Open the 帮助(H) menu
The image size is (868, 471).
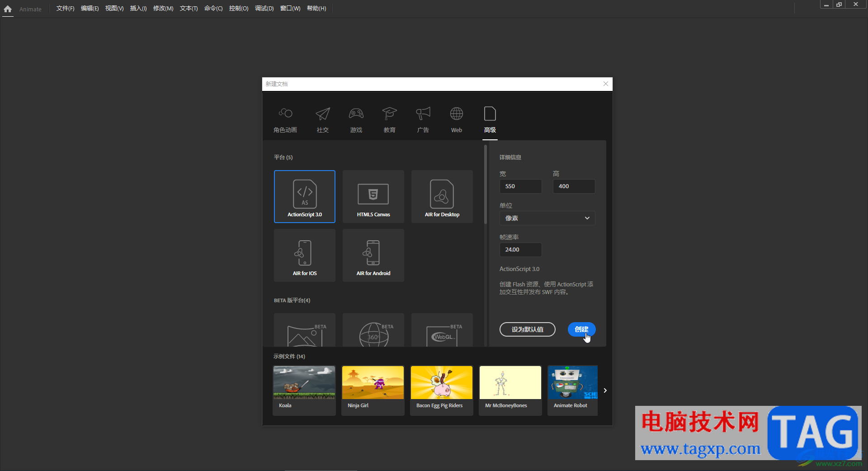click(316, 9)
